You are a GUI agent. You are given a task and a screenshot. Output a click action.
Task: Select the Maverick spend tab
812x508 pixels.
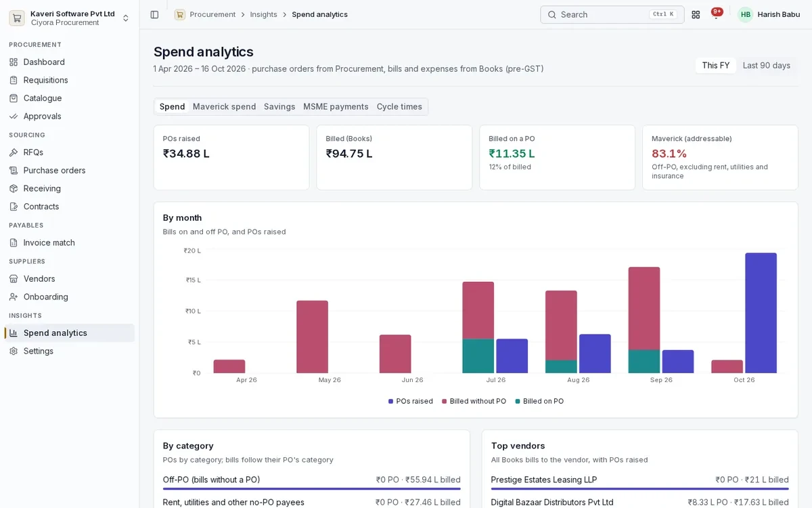click(224, 107)
